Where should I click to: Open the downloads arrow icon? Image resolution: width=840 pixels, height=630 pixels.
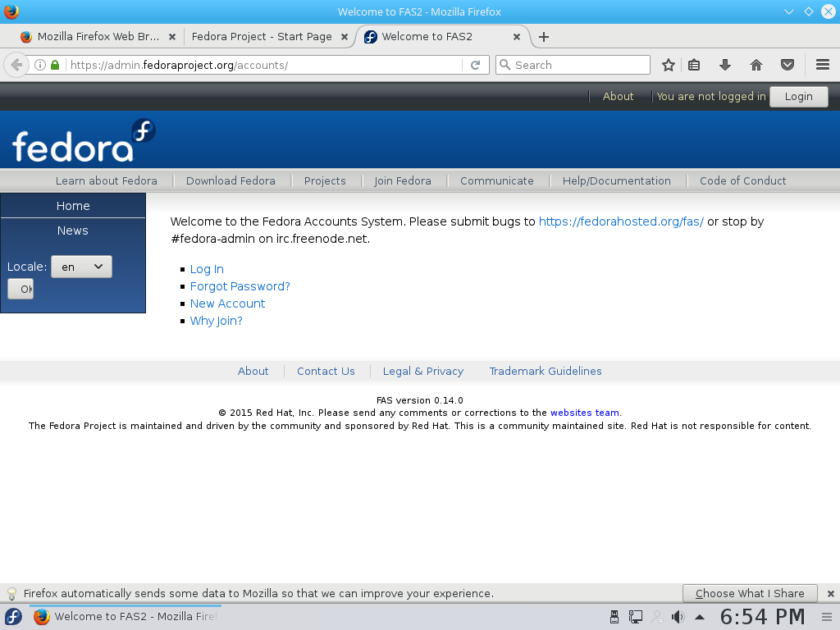click(x=725, y=66)
